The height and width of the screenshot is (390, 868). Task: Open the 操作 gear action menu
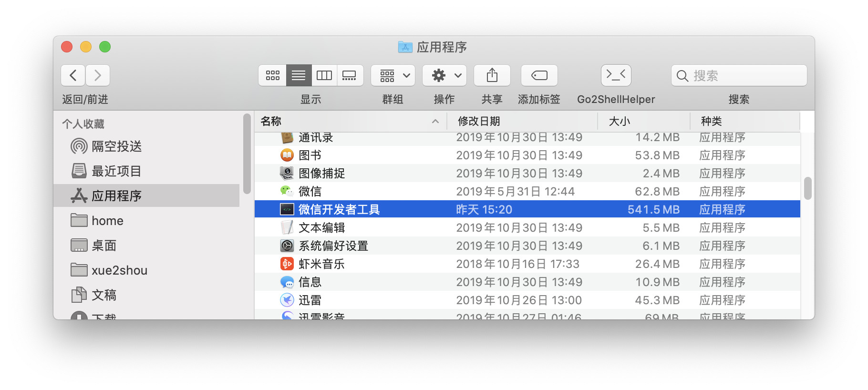click(x=444, y=75)
